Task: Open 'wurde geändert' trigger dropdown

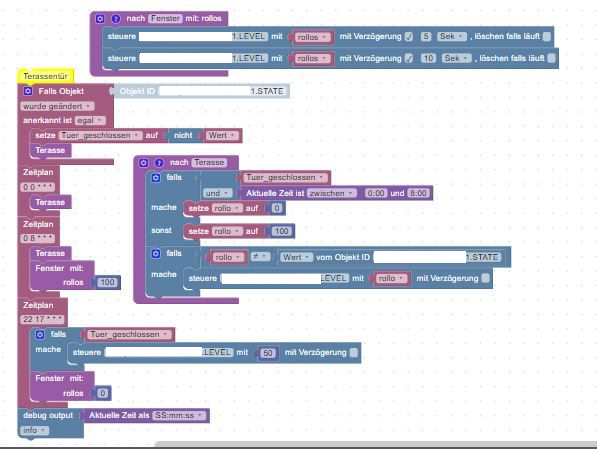Action: pos(57,106)
